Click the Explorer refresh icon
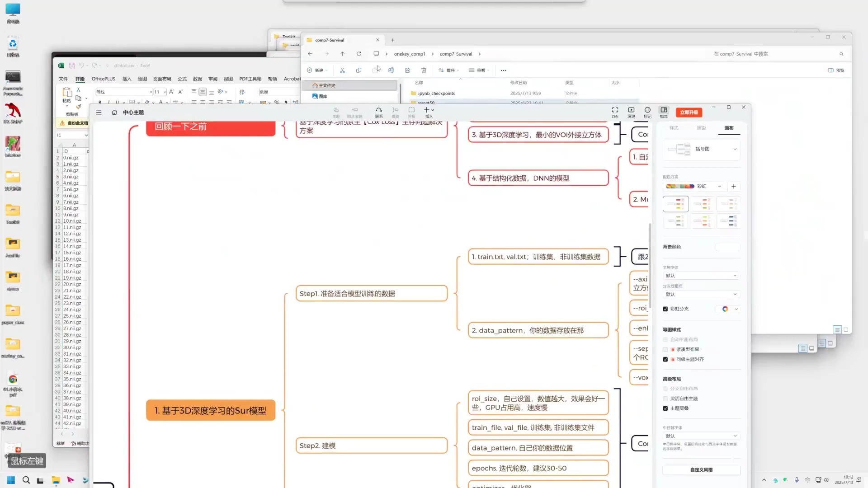 [359, 54]
